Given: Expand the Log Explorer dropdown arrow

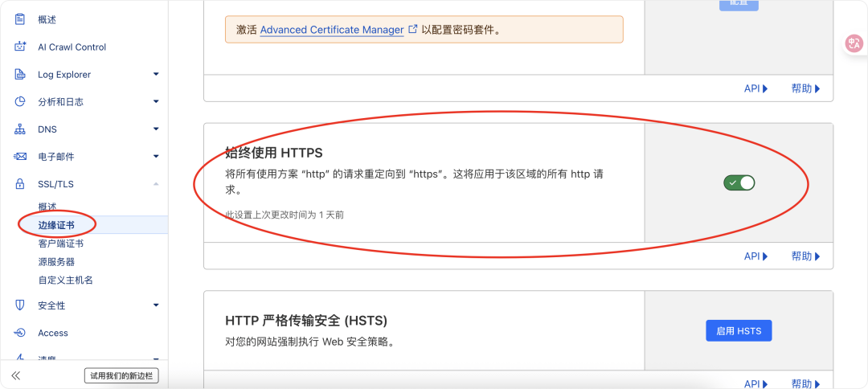Looking at the screenshot, I should point(156,74).
